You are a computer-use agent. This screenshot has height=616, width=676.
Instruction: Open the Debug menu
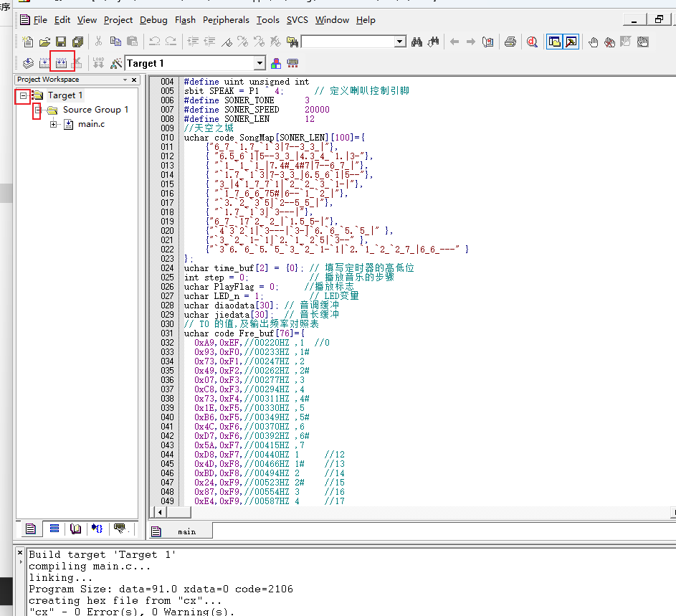153,20
